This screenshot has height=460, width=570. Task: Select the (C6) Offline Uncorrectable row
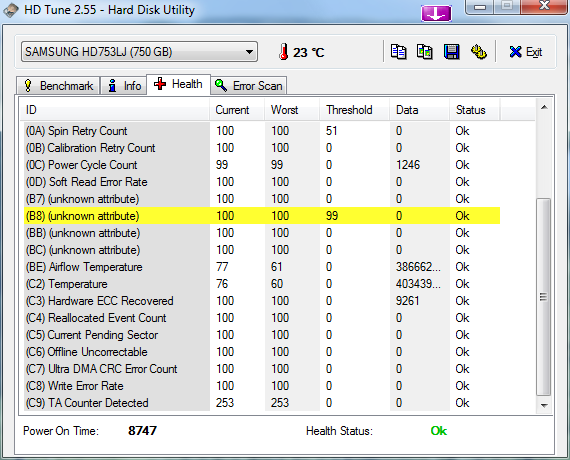[x=262, y=352]
